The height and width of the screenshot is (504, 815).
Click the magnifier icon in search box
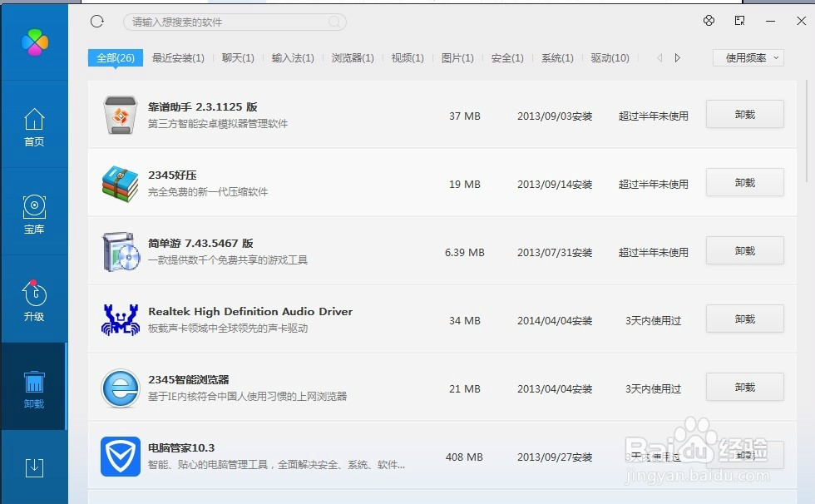pyautogui.click(x=334, y=22)
